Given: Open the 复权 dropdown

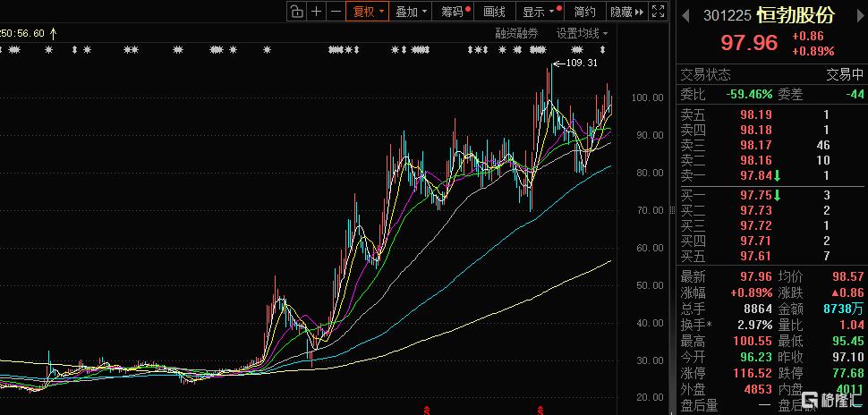Looking at the screenshot, I should coord(368,12).
